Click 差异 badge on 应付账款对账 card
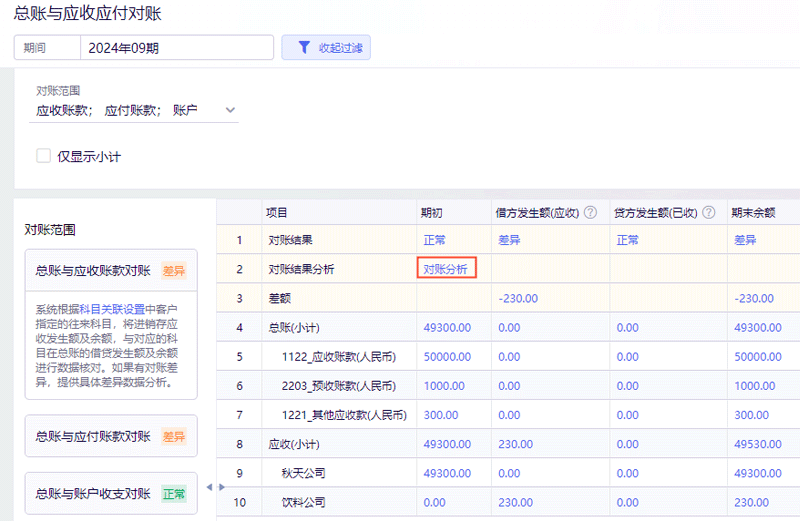Screen dimensions: 800x521 [173, 436]
